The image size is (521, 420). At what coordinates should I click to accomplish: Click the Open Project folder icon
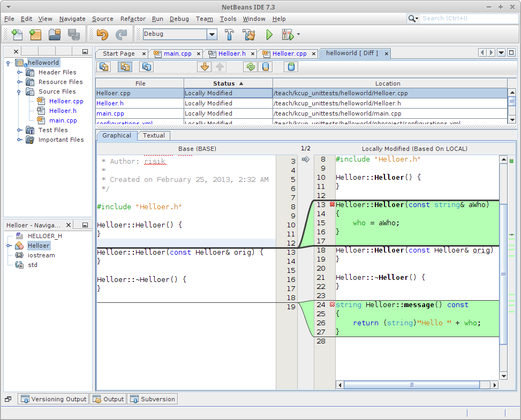tap(55, 35)
